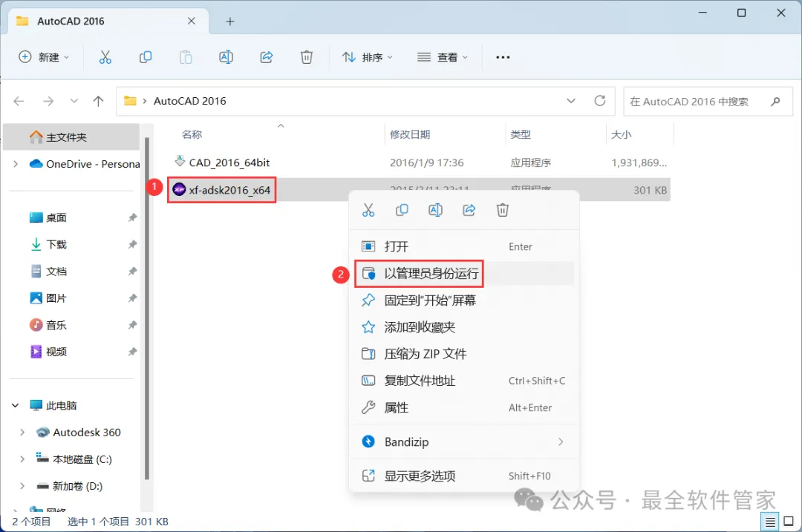Image resolution: width=802 pixels, height=532 pixels.
Task: Click Delete trash icon in the context menu
Action: tap(503, 210)
